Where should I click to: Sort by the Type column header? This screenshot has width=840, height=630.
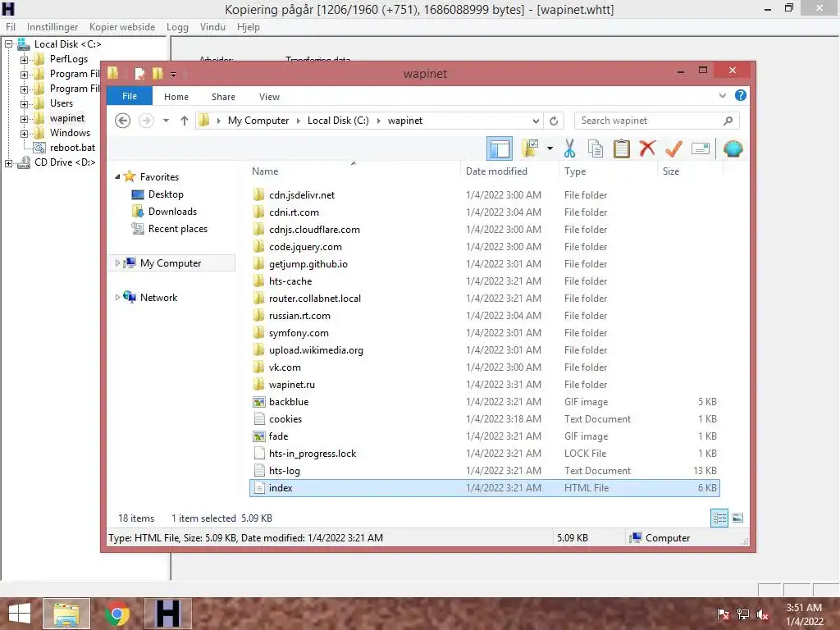pyautogui.click(x=575, y=171)
